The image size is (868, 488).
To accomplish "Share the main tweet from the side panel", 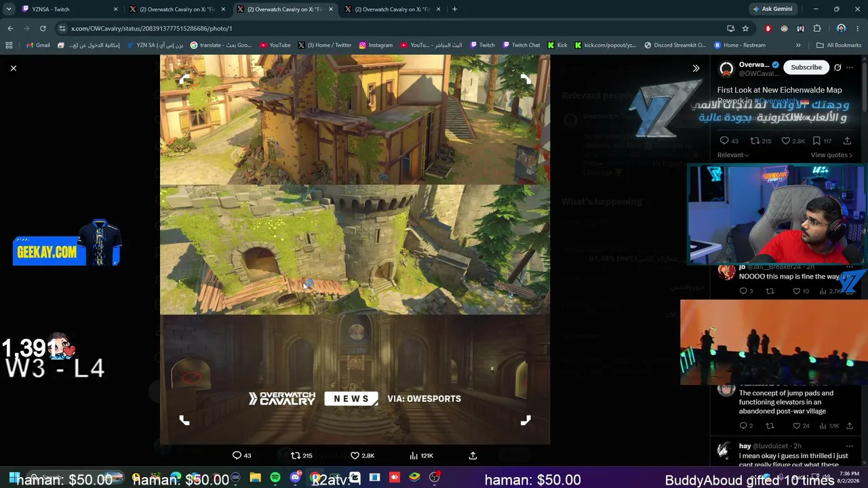I will coord(847,141).
